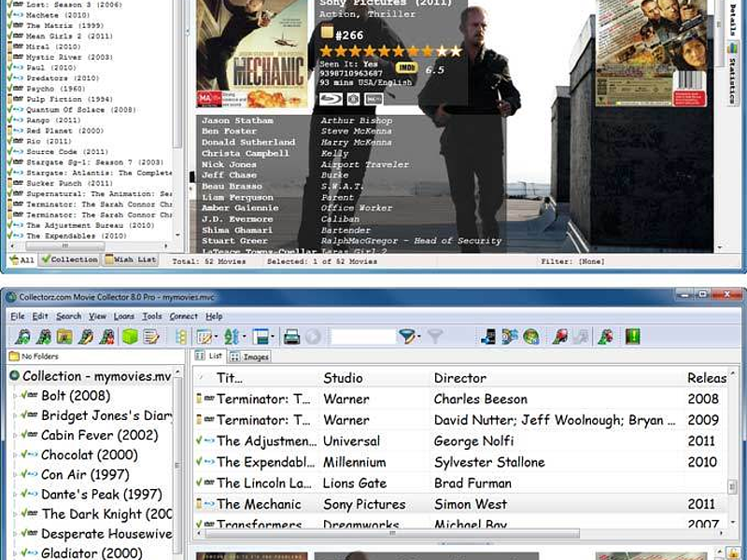Click the back cover thumbnail in details

coord(652,52)
